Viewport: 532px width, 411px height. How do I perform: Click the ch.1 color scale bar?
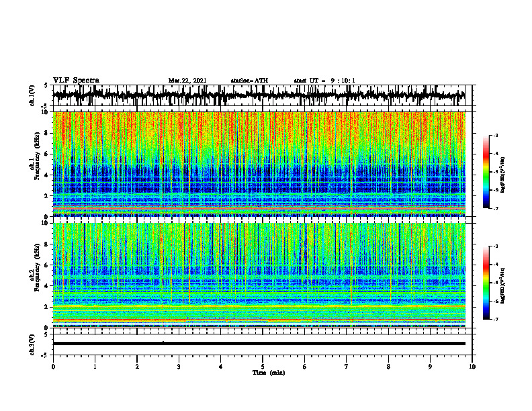coord(486,172)
